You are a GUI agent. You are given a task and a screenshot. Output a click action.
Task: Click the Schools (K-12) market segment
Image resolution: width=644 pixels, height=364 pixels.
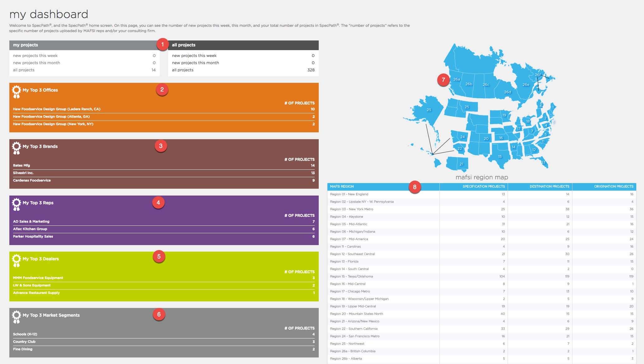click(x=25, y=334)
